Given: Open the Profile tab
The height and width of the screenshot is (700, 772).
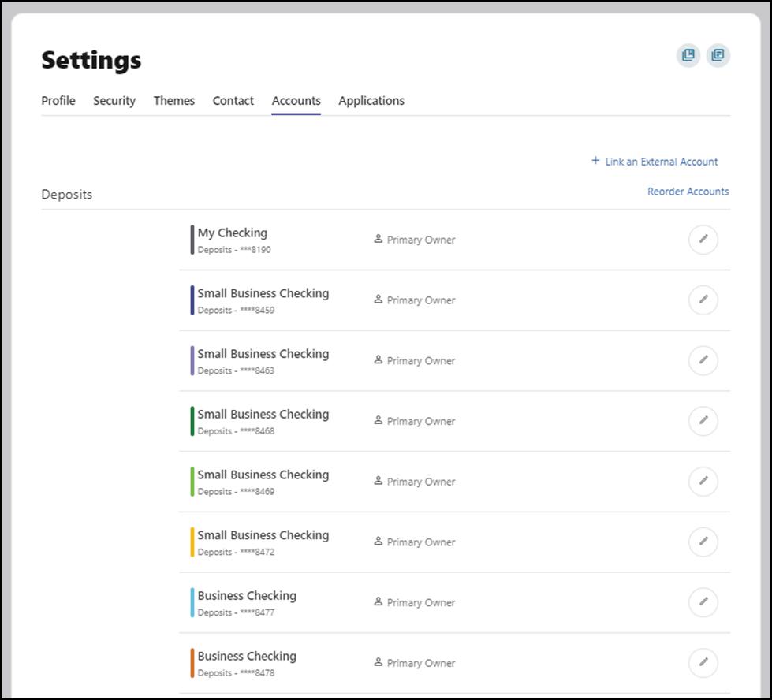Looking at the screenshot, I should [x=58, y=101].
